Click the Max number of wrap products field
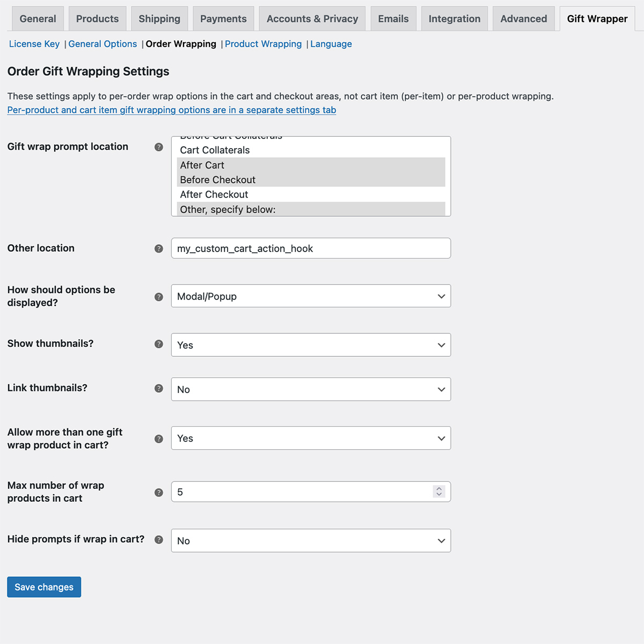 311,492
